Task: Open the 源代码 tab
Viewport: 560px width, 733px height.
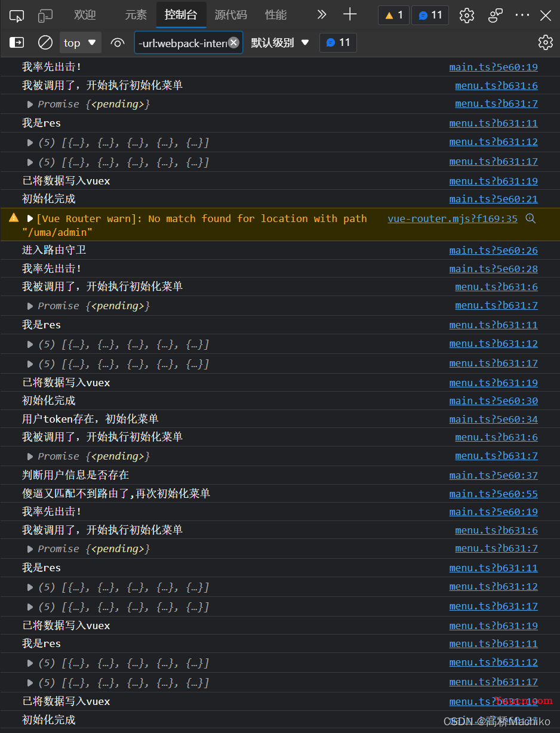Action: tap(231, 15)
